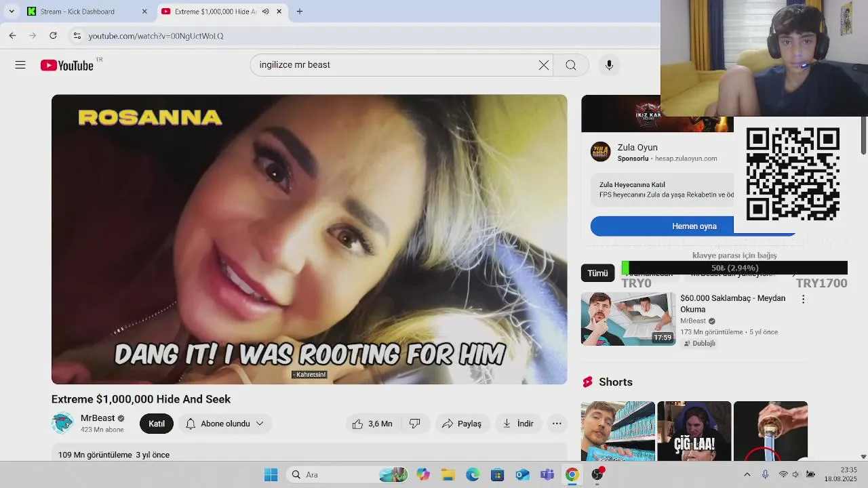
Task: Open File Explorer from the taskbar
Action: [448, 474]
